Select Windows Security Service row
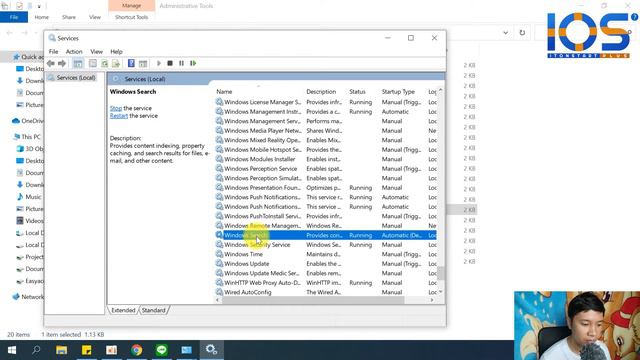Screen dimensions: 640x360 coord(326,245)
